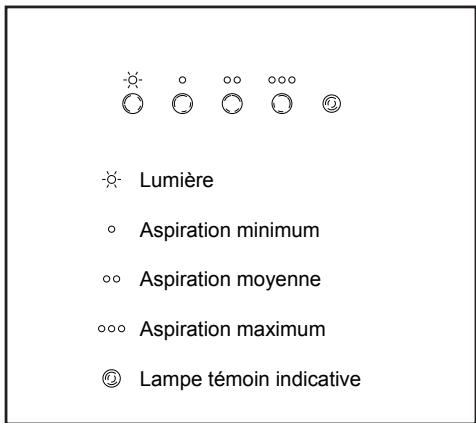Select the Aspiration minimum label
Screen dimensions: 476x423
pos(230,230)
